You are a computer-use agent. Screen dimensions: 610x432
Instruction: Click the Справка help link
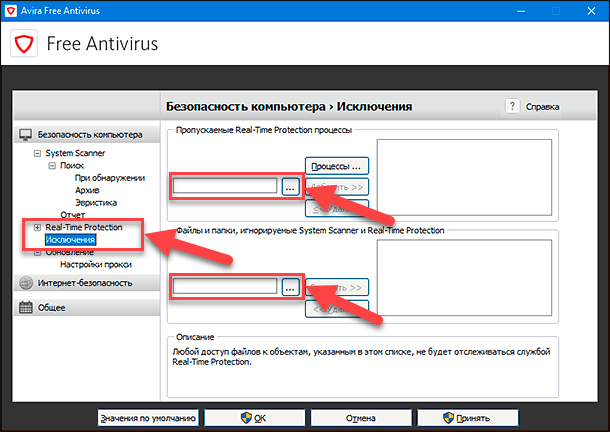pyautogui.click(x=542, y=107)
